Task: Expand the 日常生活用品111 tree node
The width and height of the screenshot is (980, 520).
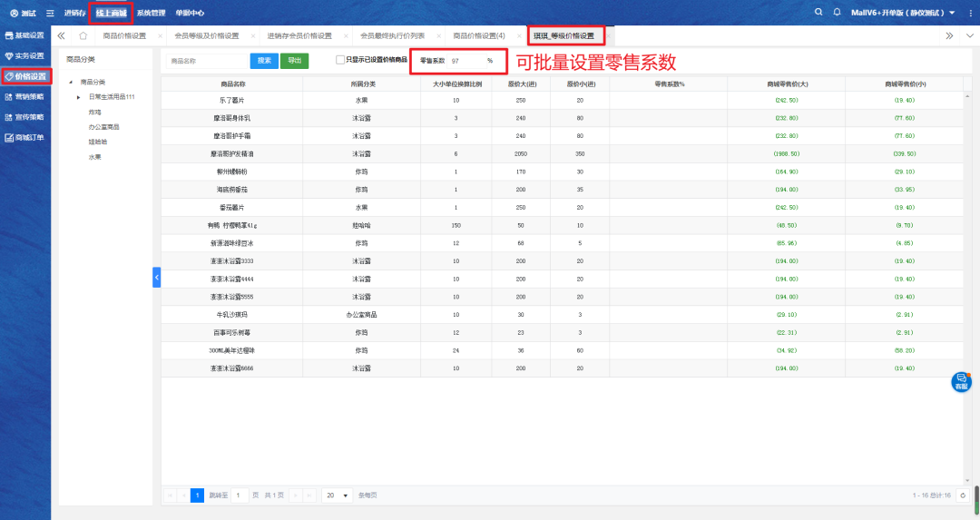Action: point(79,96)
